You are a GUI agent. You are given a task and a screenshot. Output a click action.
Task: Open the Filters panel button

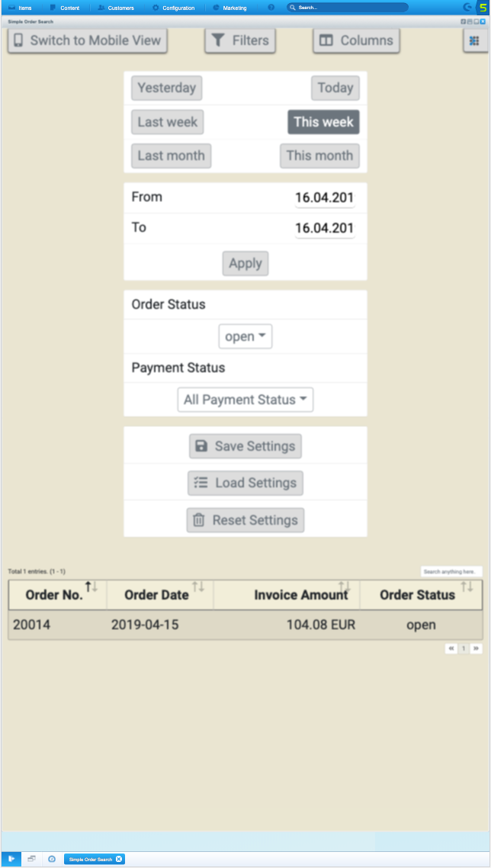point(240,40)
